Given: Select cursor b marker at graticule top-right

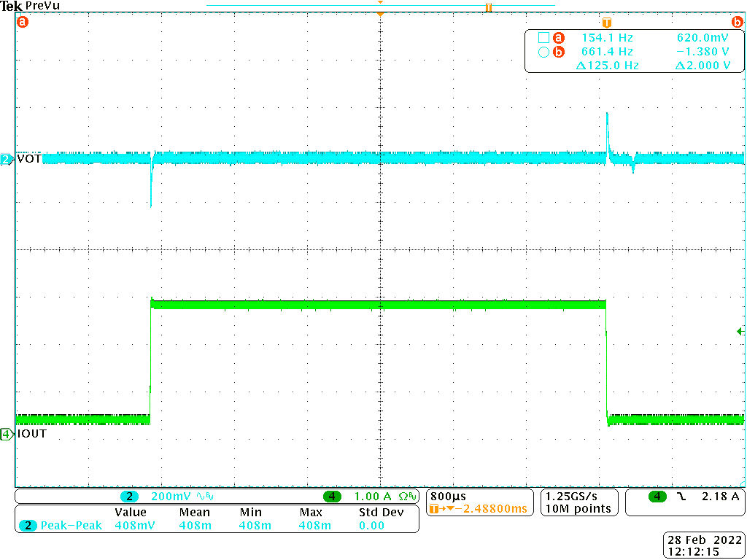Looking at the screenshot, I should click(x=737, y=22).
